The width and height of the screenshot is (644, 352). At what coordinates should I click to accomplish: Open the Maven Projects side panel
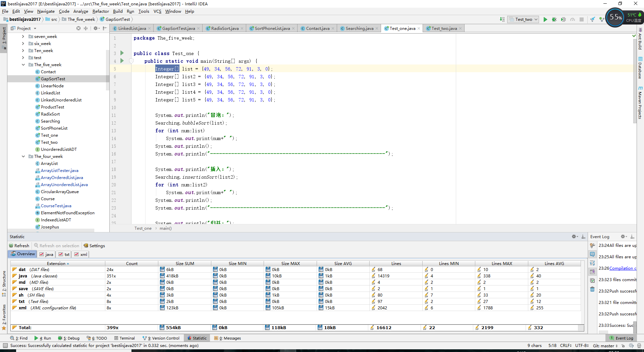click(x=640, y=103)
